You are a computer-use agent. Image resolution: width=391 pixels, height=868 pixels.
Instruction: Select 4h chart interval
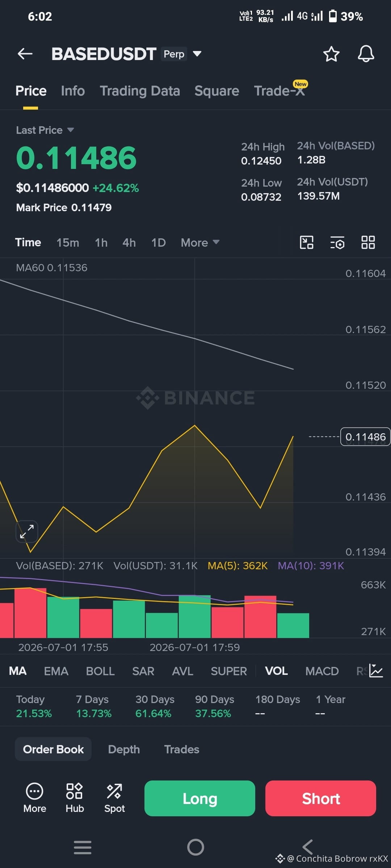pyautogui.click(x=129, y=242)
